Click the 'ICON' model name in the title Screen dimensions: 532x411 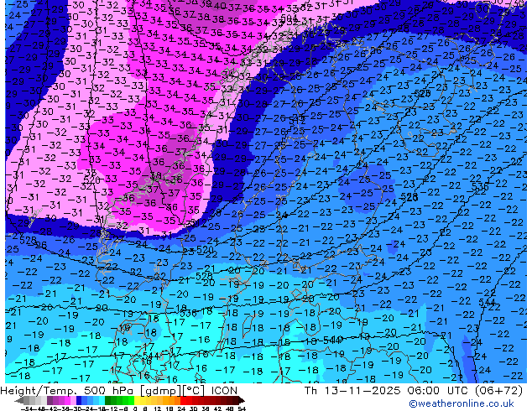(224, 390)
